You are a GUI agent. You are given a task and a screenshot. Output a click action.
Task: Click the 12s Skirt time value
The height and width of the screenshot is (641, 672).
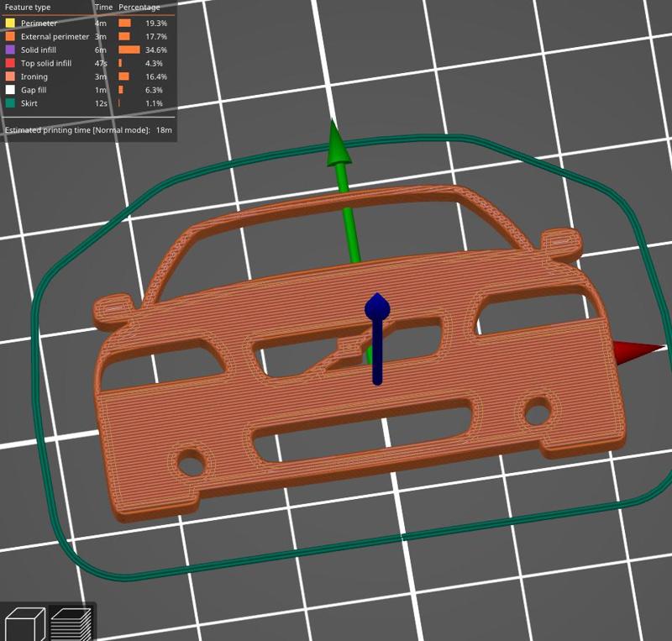coord(101,102)
